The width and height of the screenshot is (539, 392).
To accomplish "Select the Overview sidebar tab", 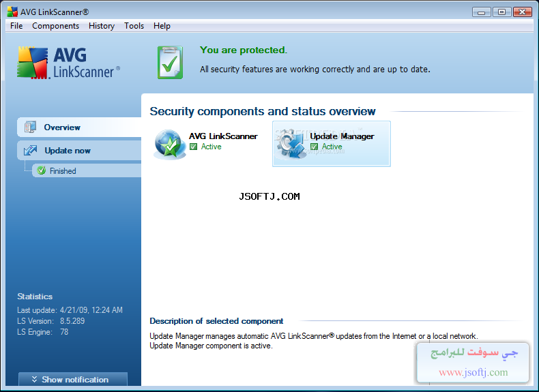I will pos(79,127).
